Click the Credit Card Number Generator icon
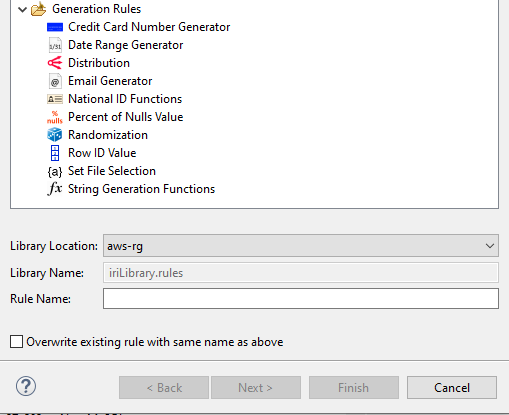509x415 pixels. tap(55, 27)
